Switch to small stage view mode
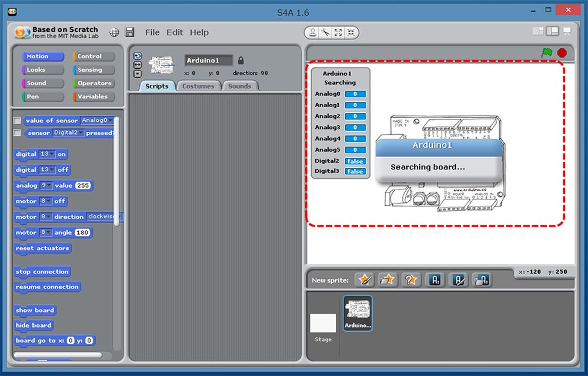The image size is (588, 376). [538, 31]
